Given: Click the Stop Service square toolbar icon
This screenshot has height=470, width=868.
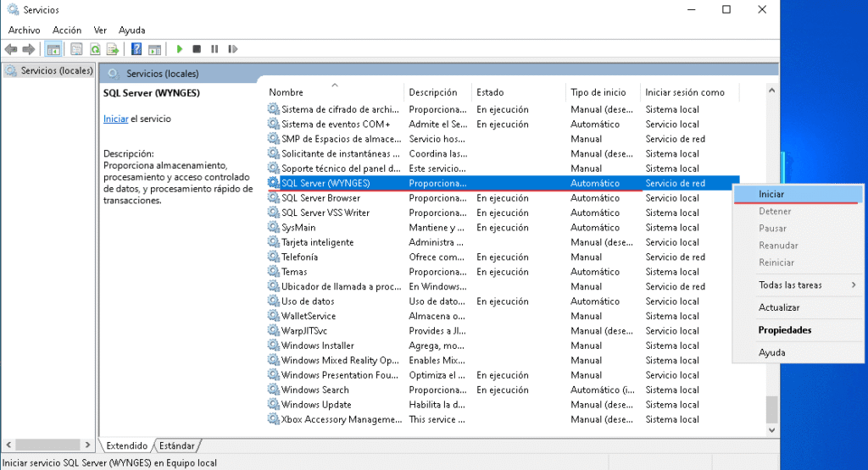Looking at the screenshot, I should pyautogui.click(x=197, y=50).
